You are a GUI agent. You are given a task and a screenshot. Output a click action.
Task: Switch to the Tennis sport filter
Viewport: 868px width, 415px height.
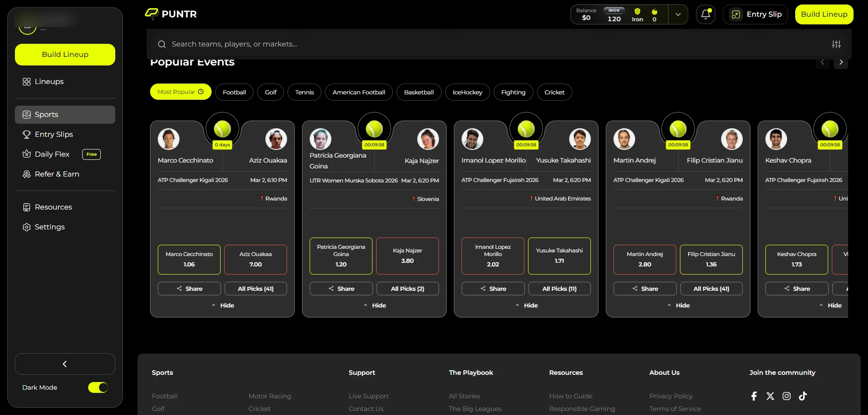305,92
